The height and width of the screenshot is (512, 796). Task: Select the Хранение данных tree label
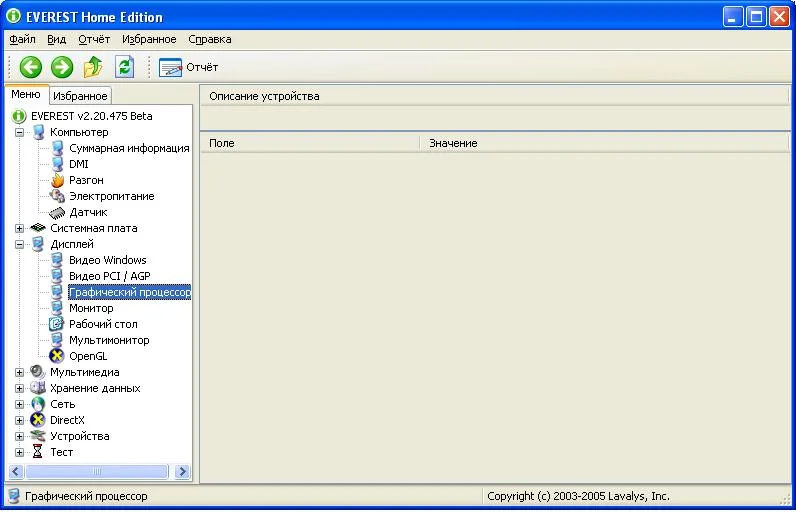95,388
